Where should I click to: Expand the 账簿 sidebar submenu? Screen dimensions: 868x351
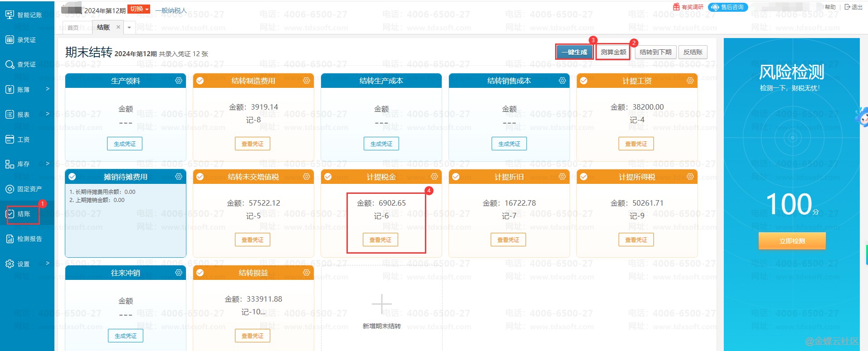(48, 89)
